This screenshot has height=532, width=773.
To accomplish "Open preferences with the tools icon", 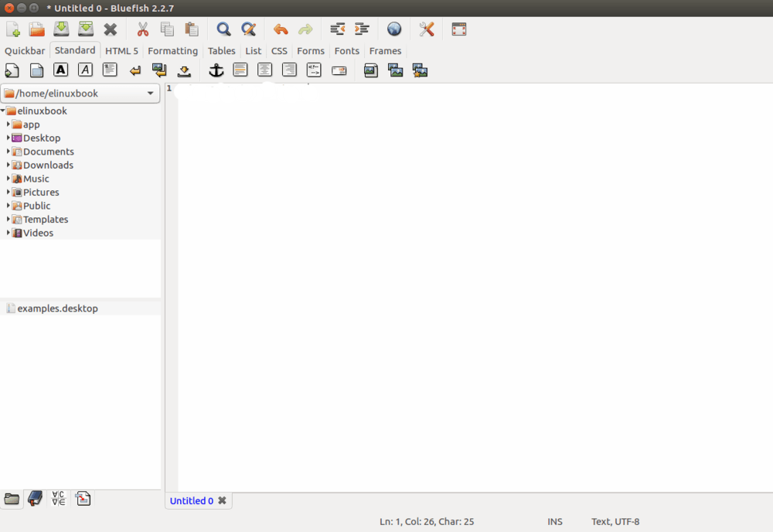I will tap(427, 29).
